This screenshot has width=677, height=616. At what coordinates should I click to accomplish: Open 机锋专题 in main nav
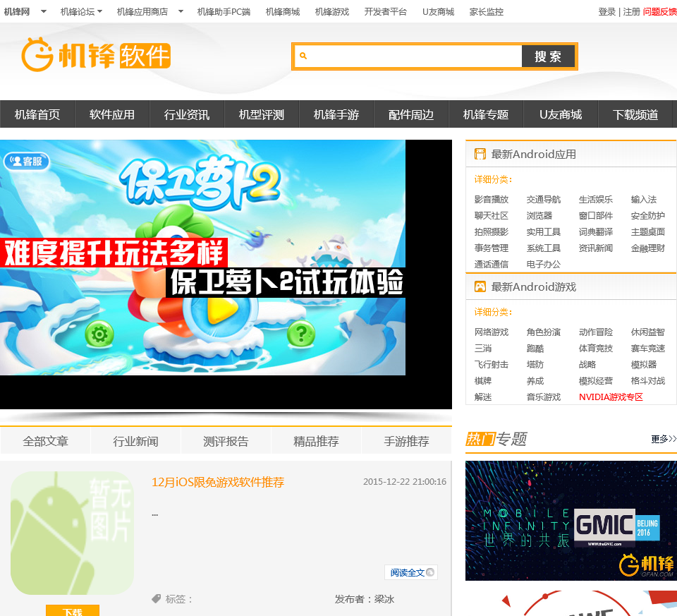(x=486, y=114)
